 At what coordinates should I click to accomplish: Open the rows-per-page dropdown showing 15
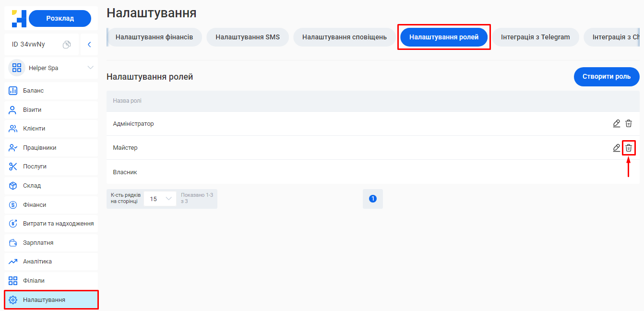coord(160,199)
